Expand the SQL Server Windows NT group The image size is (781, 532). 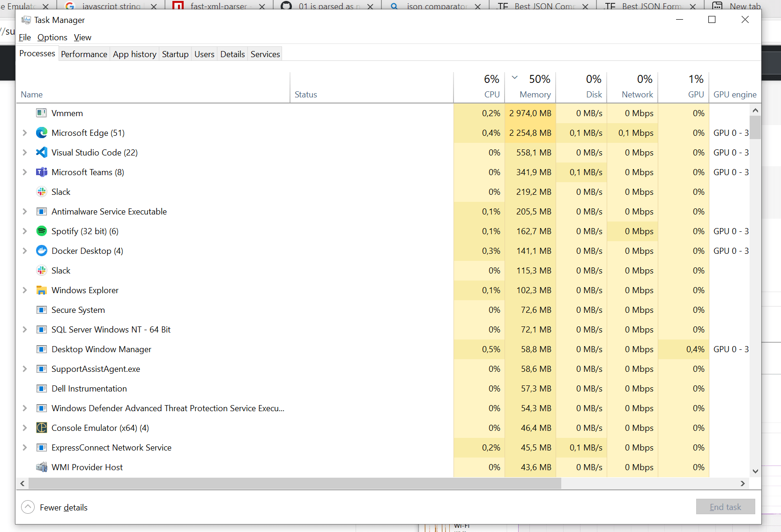pyautogui.click(x=25, y=329)
